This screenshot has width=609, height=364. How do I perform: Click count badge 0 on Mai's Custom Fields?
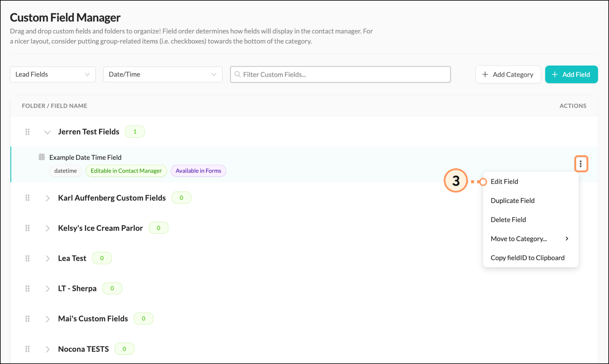tap(143, 318)
